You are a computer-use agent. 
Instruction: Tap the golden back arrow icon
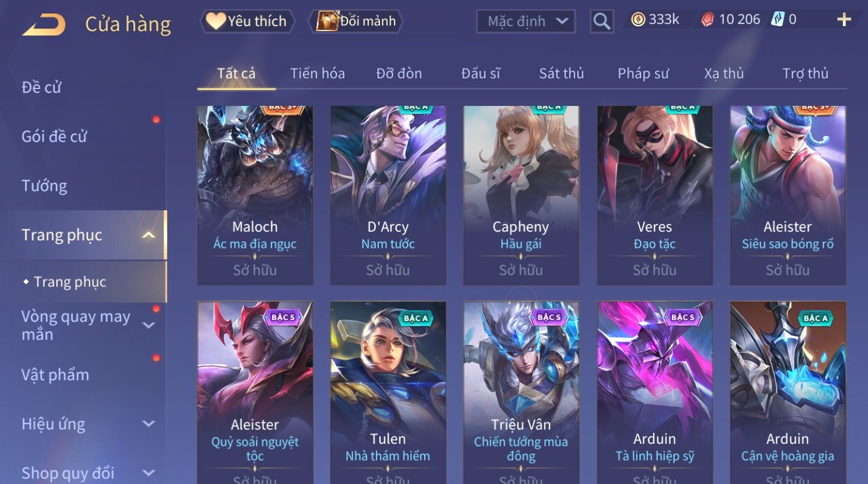[44, 24]
